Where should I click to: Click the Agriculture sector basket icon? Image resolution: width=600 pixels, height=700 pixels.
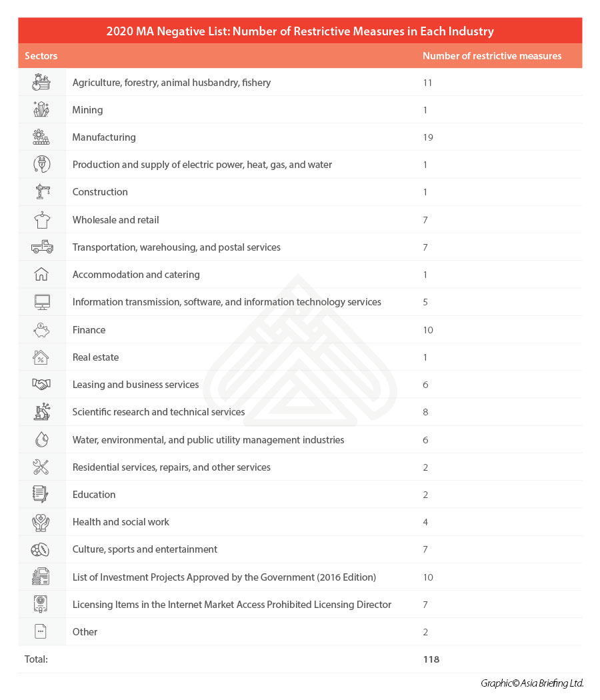tap(41, 83)
